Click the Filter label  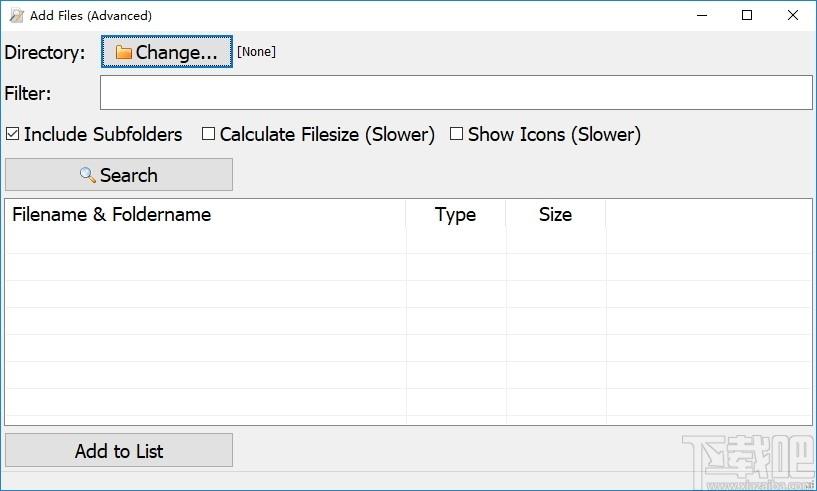point(28,93)
